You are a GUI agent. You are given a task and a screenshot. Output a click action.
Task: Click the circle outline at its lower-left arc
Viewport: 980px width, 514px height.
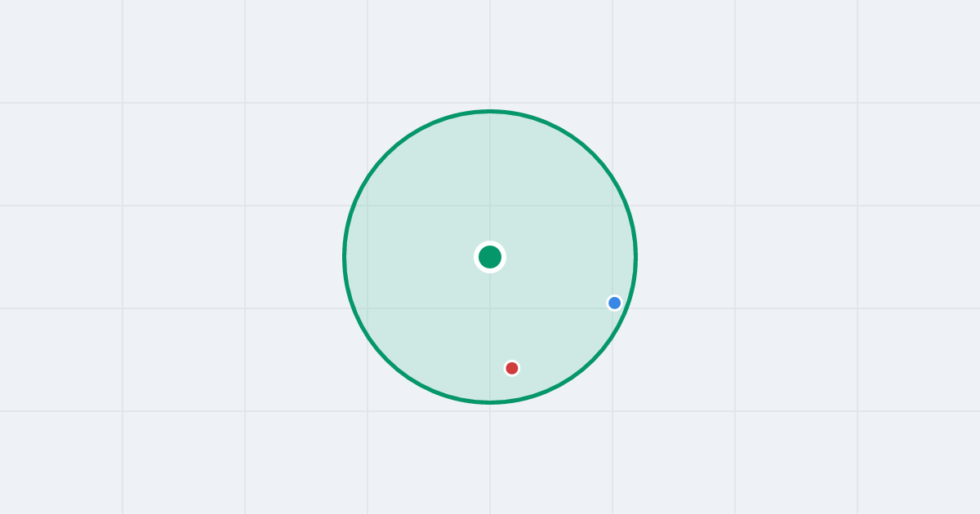coord(387,360)
